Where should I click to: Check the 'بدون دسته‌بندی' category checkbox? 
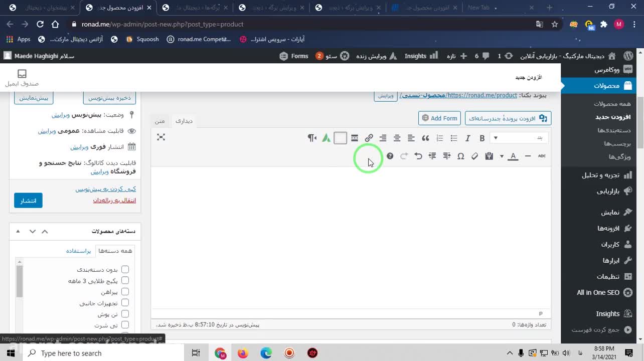tap(125, 269)
